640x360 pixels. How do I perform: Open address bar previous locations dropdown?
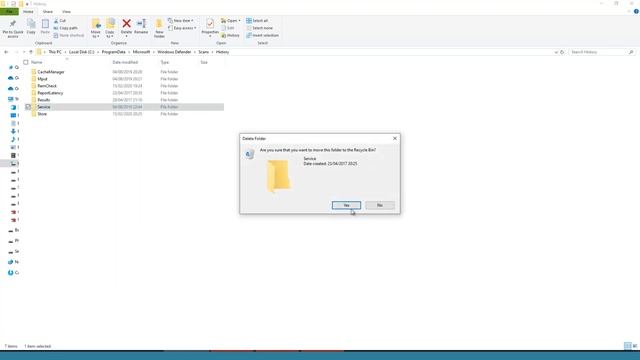coord(556,52)
